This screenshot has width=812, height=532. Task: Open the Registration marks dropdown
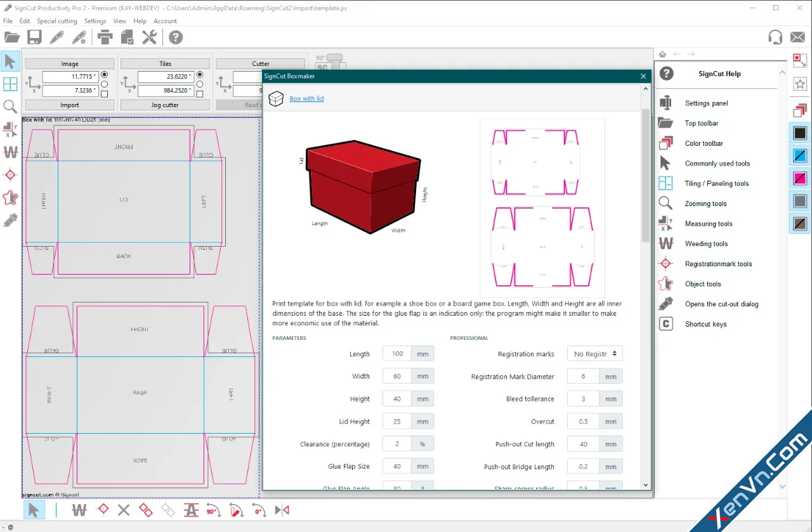[594, 354]
